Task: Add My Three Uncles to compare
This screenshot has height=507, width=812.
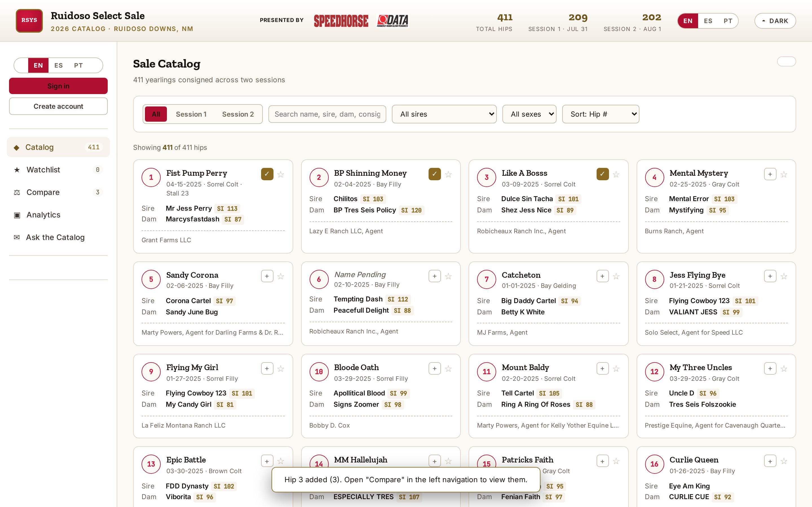Action: click(x=770, y=369)
